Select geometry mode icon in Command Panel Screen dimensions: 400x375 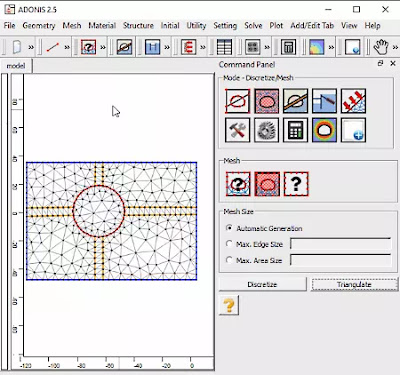237,101
